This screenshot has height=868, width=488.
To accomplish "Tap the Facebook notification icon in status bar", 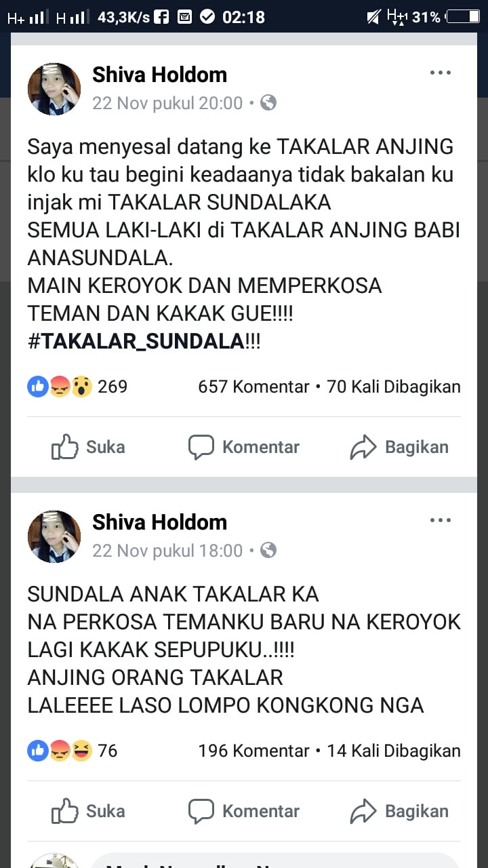I will pyautogui.click(x=161, y=16).
